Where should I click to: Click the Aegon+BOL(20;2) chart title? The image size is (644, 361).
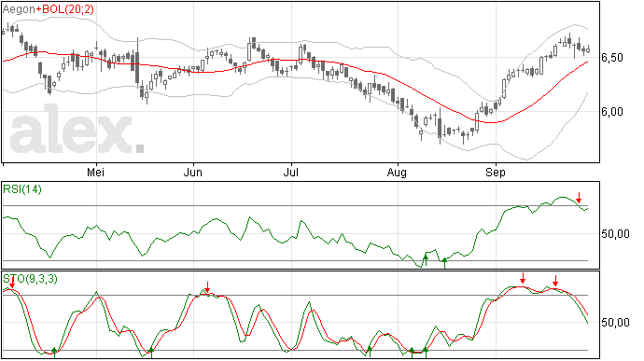48,9
